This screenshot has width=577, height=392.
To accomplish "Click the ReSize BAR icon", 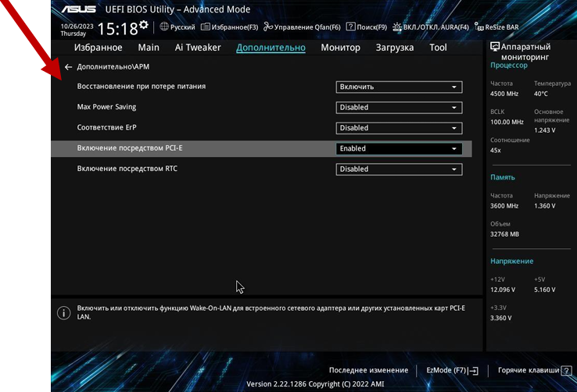I will pos(479,27).
